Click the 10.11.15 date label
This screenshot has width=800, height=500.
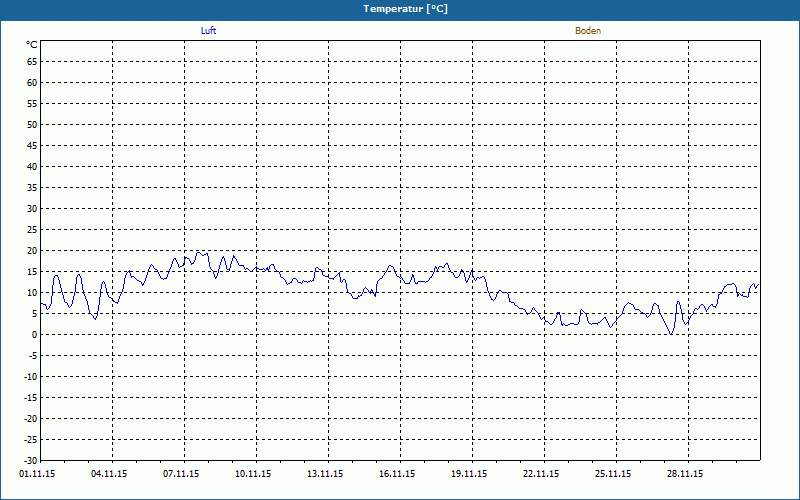coord(253,474)
